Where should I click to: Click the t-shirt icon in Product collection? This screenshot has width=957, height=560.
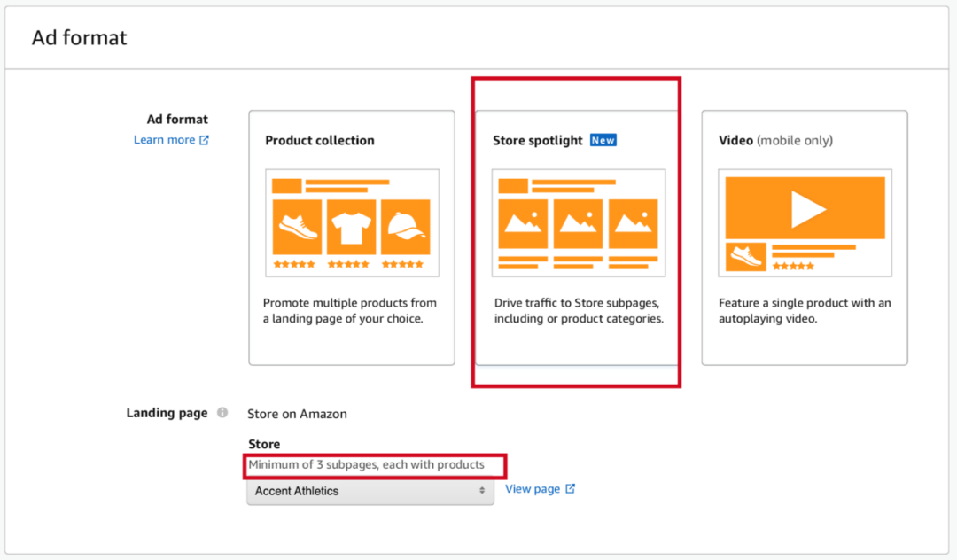pyautogui.click(x=352, y=227)
